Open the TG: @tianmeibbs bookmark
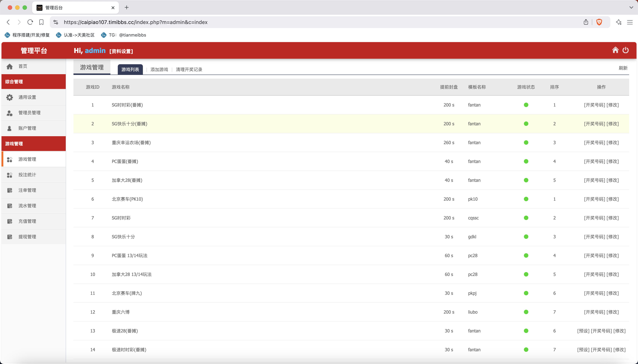 tap(124, 35)
